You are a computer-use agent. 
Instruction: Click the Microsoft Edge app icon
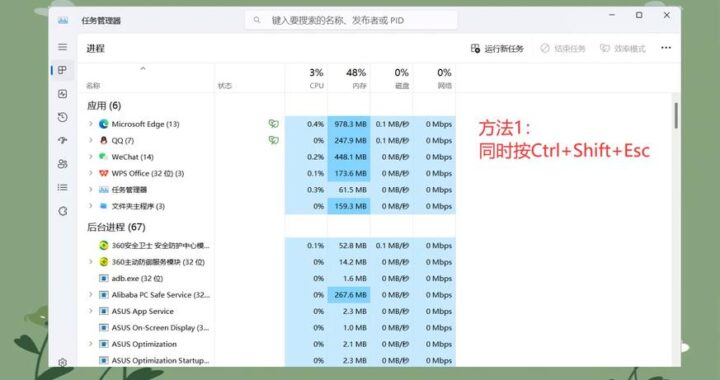tap(104, 124)
